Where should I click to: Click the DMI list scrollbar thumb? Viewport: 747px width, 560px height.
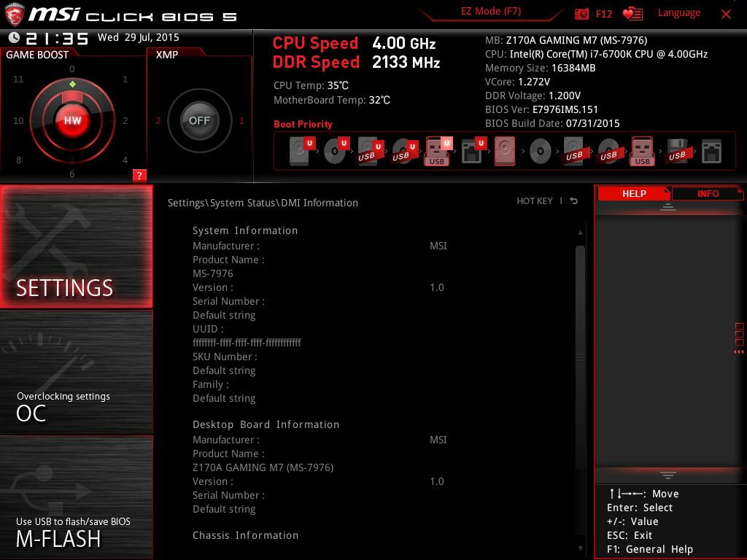click(x=580, y=357)
